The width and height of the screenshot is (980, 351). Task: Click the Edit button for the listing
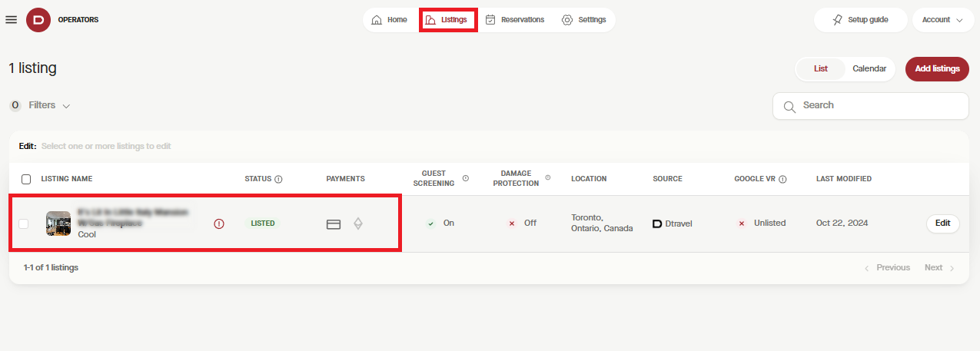click(942, 224)
